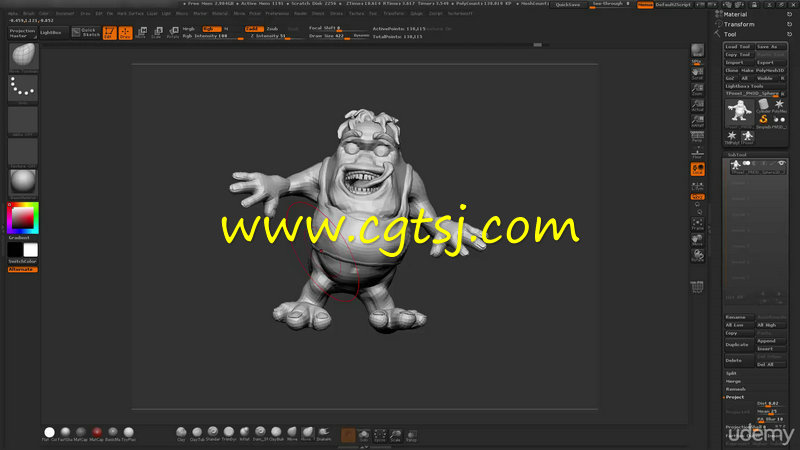Select the Standard brush in the bottom shelf

[213, 433]
